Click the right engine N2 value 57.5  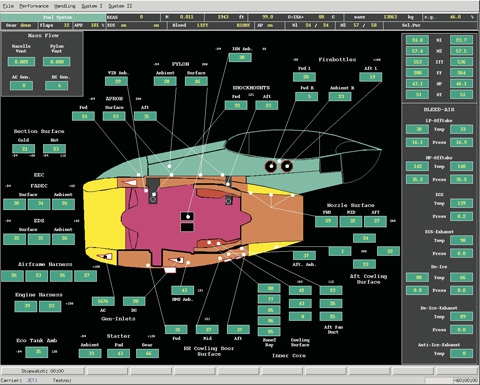click(x=461, y=51)
